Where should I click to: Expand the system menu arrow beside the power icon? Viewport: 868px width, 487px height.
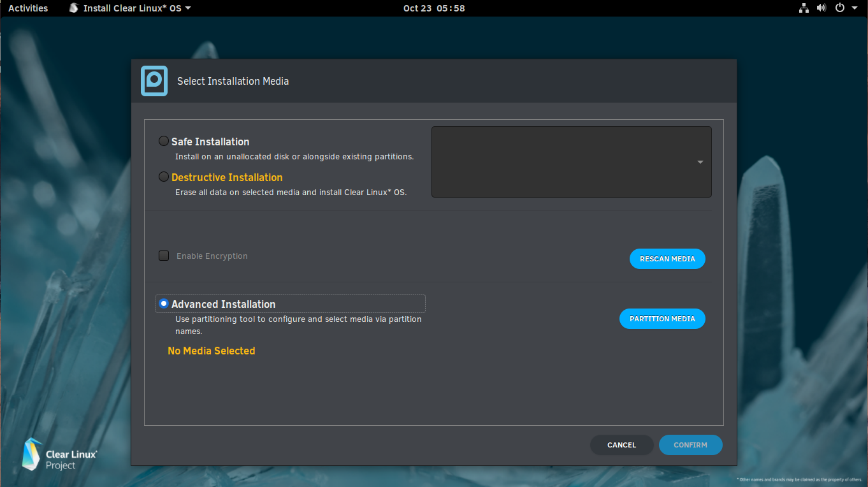pyautogui.click(x=855, y=8)
